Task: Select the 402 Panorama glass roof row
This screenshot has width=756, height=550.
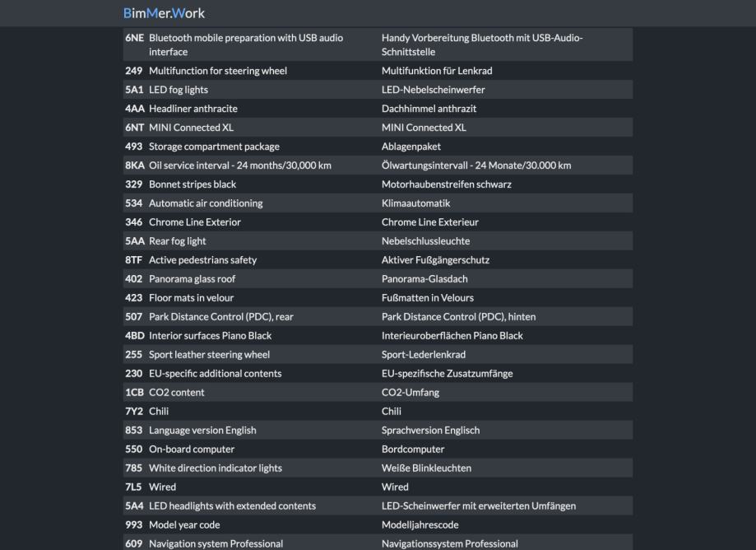Action: coord(192,279)
